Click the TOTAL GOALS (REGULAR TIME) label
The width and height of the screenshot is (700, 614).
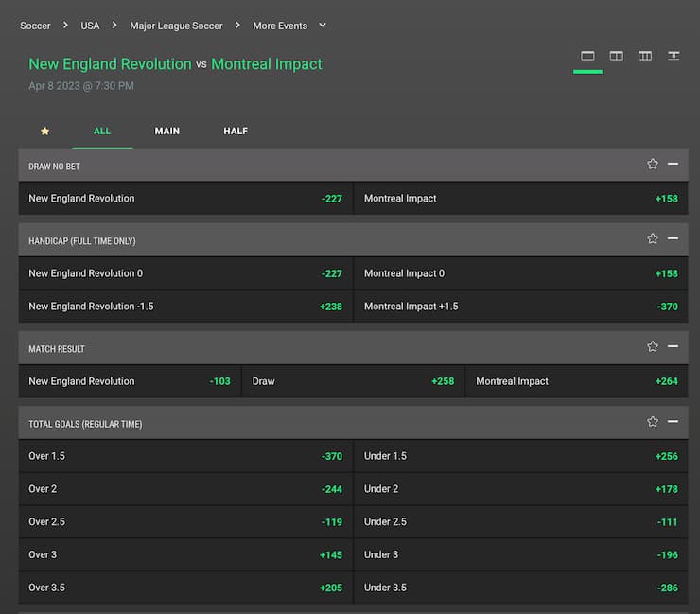point(85,424)
